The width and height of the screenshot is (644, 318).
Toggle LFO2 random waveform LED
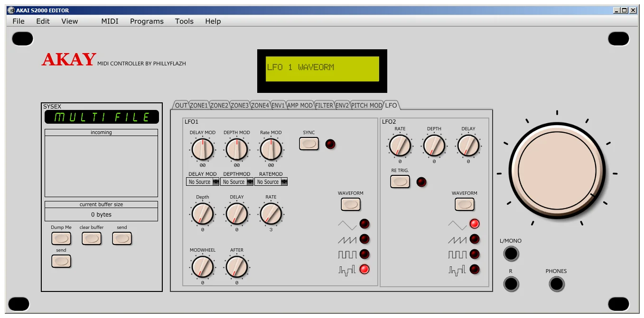pos(475,269)
